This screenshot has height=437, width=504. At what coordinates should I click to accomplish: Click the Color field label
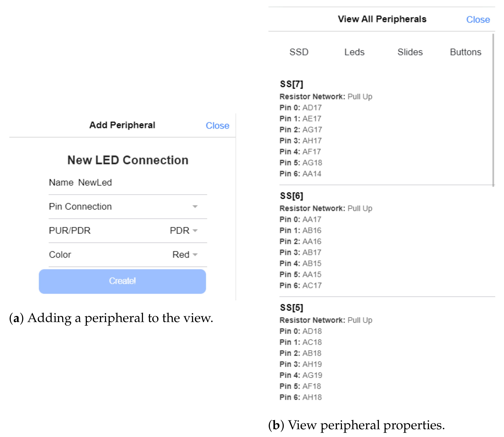click(x=60, y=255)
